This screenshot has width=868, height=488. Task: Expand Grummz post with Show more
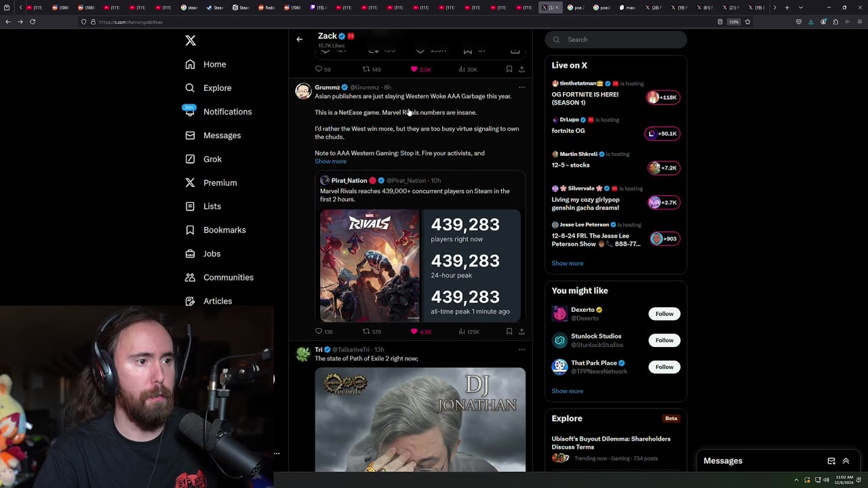(x=330, y=161)
